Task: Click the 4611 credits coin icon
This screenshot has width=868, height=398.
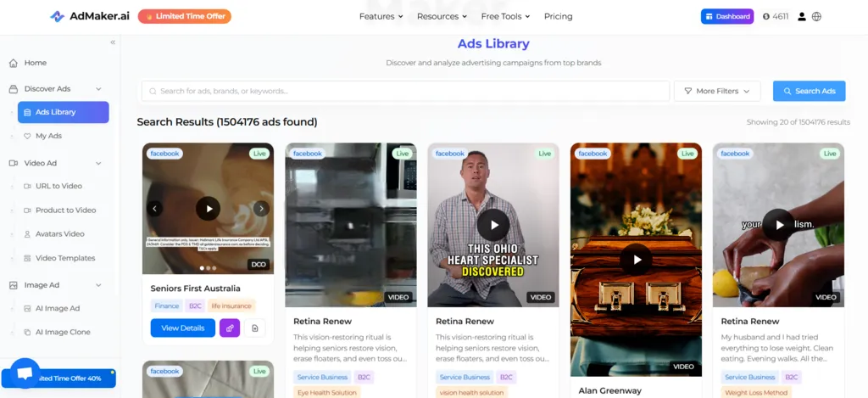Action: [766, 17]
